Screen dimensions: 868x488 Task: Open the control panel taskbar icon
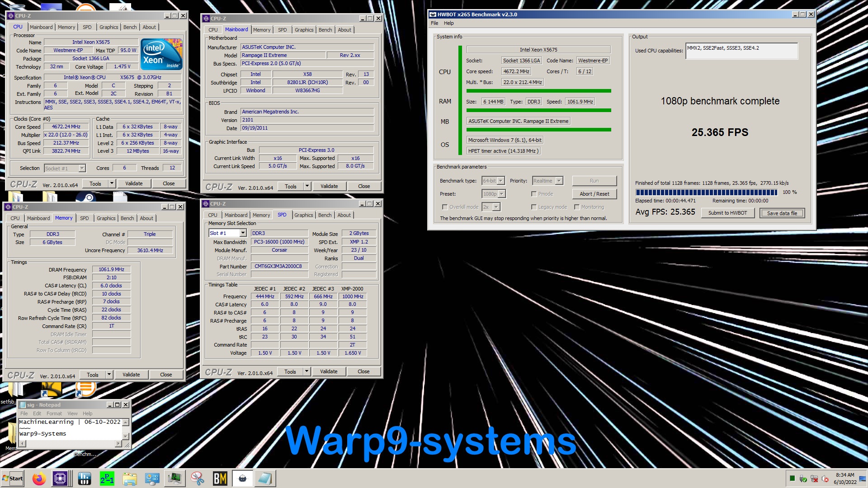pos(152,478)
